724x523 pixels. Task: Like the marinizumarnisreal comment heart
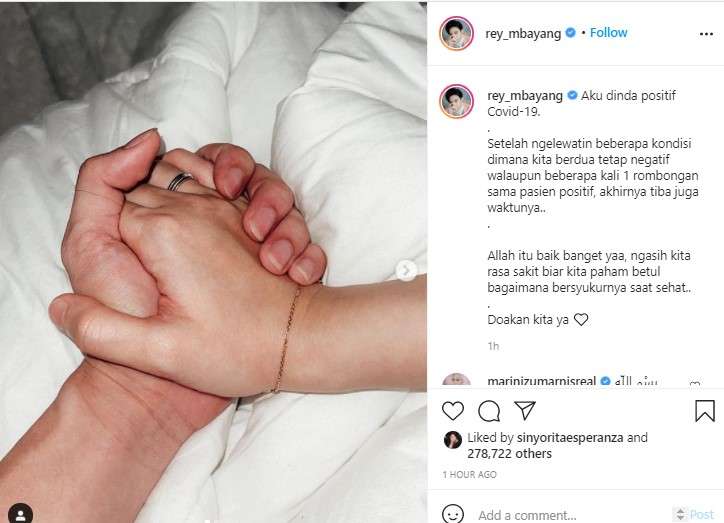[694, 383]
